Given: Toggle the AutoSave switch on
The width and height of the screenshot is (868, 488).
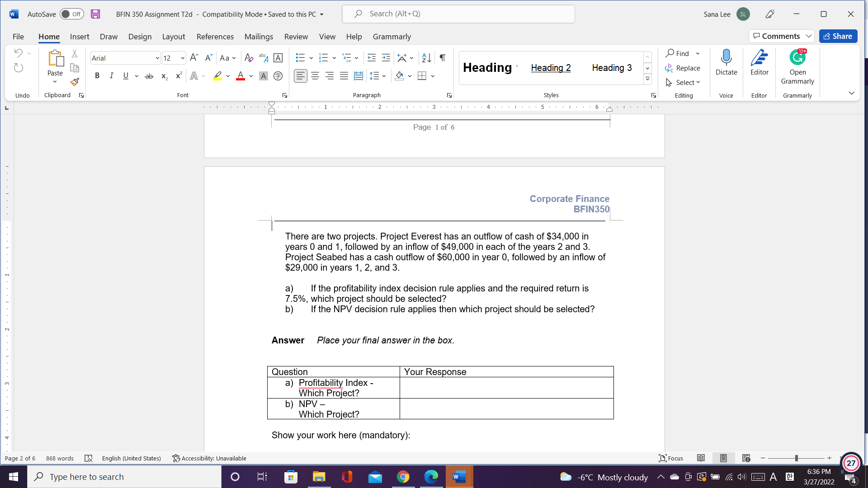Looking at the screenshot, I should 71,14.
